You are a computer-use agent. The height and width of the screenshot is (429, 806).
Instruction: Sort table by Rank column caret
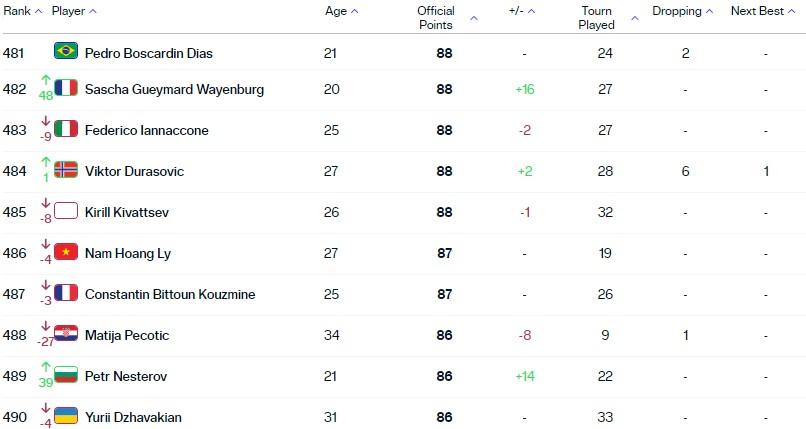click(x=39, y=11)
